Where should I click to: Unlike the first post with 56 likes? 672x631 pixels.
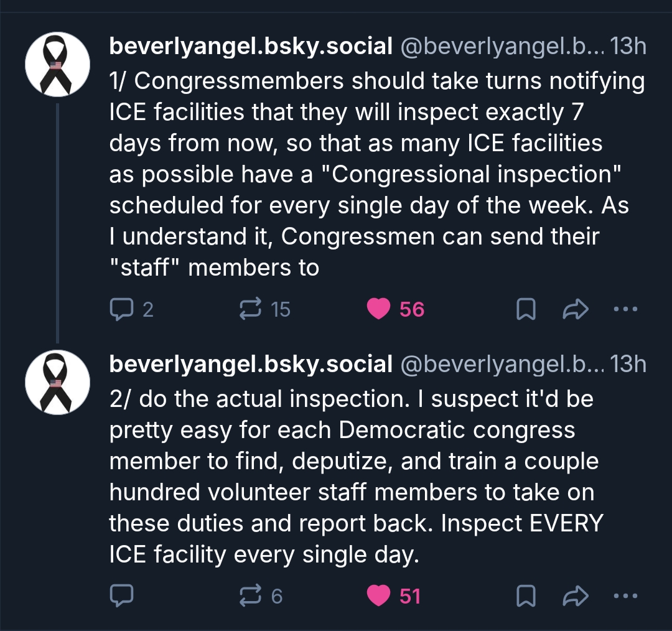(378, 309)
